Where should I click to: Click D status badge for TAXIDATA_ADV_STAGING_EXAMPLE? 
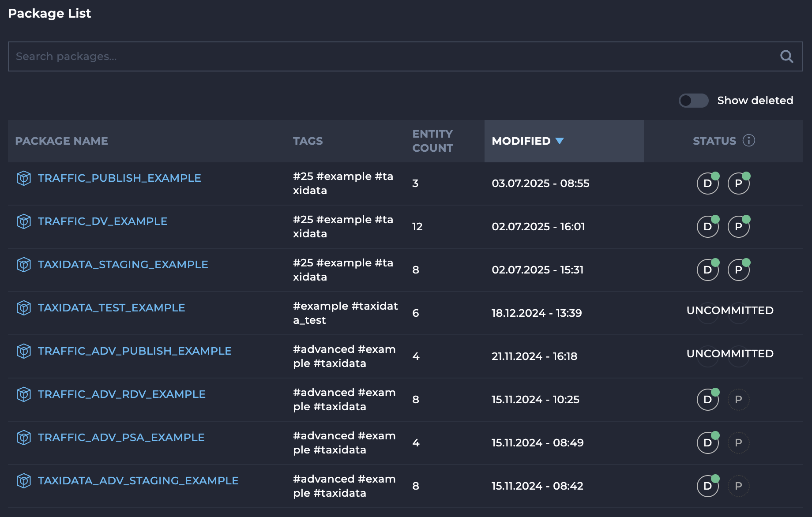pyautogui.click(x=707, y=486)
